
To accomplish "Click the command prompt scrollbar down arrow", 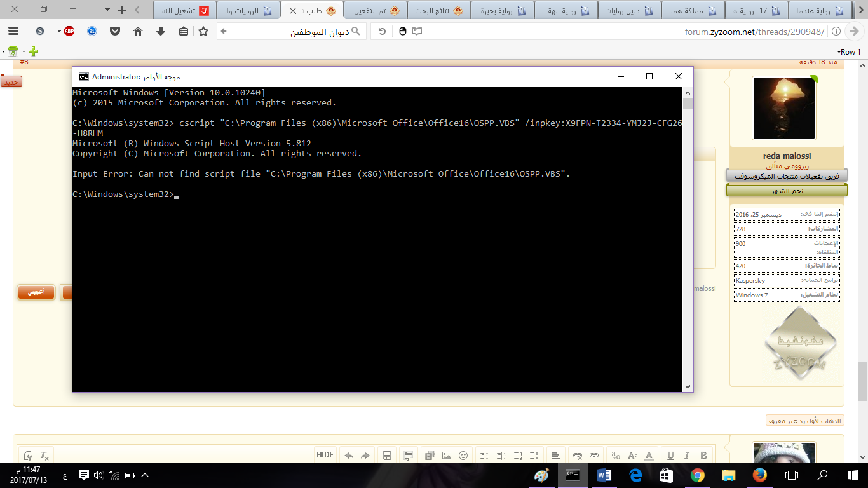I will pyautogui.click(x=688, y=386).
